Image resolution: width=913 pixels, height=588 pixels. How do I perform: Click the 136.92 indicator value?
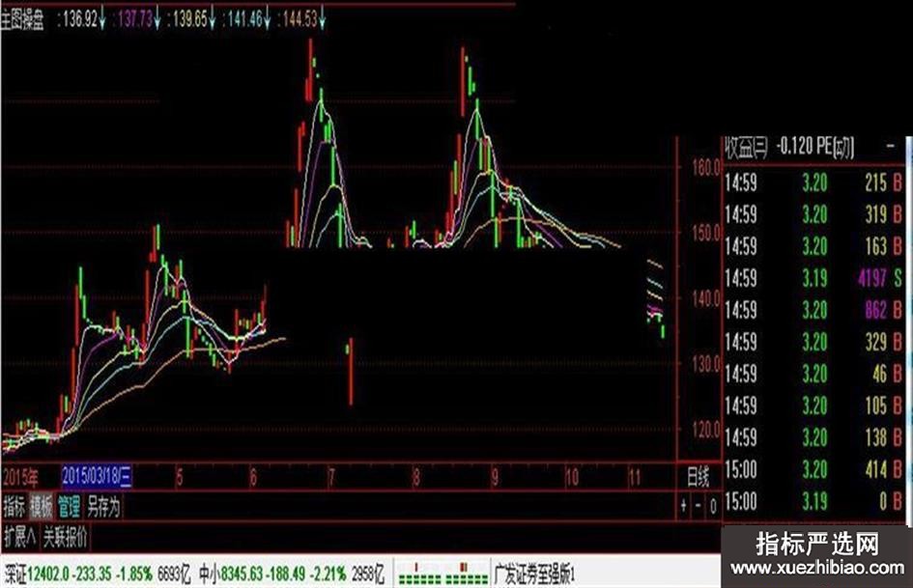click(x=81, y=19)
